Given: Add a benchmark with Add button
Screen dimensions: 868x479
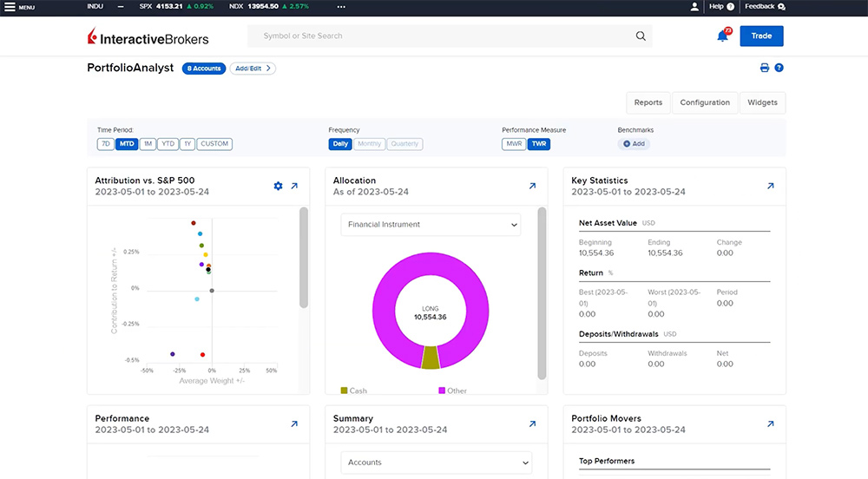Looking at the screenshot, I should [x=634, y=144].
